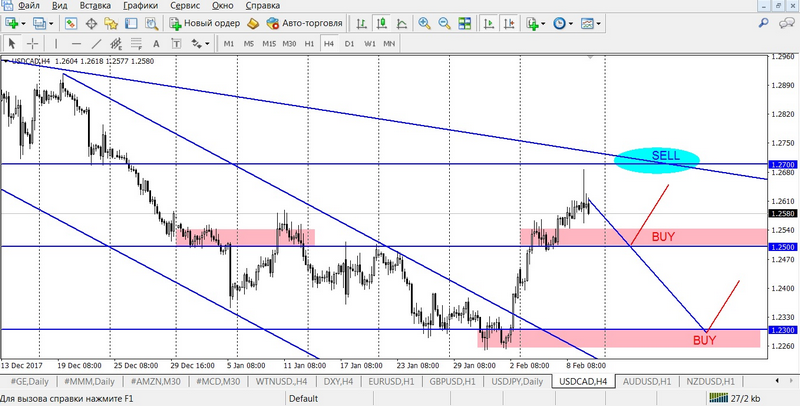Click the Новый ордер button

pos(204,23)
